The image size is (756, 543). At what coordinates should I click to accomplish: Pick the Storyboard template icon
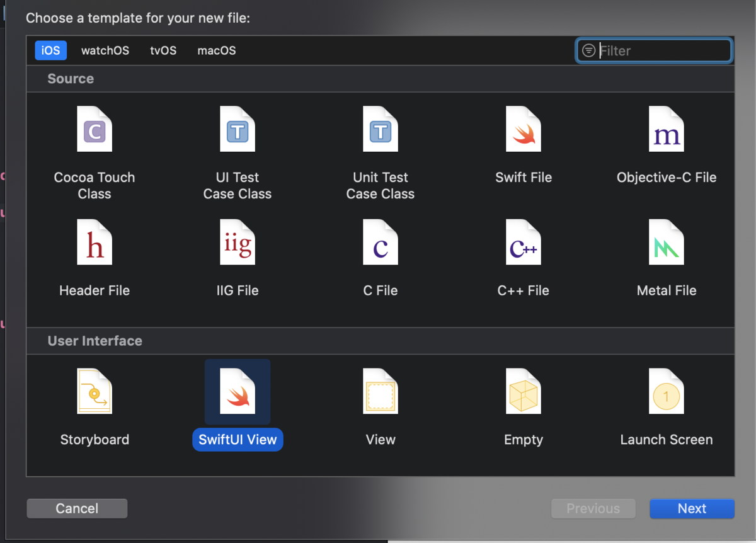point(94,391)
